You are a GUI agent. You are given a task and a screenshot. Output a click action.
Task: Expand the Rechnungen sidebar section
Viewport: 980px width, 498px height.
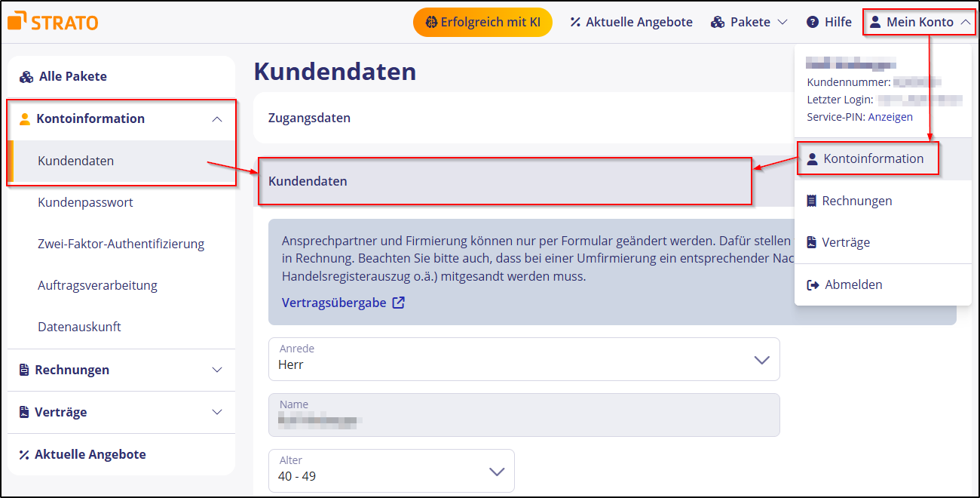click(217, 370)
